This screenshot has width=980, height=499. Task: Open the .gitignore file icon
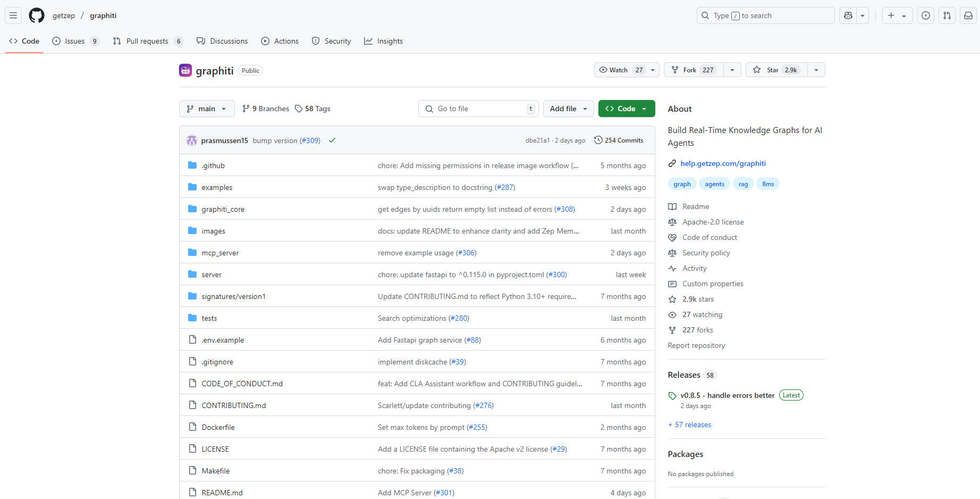192,362
